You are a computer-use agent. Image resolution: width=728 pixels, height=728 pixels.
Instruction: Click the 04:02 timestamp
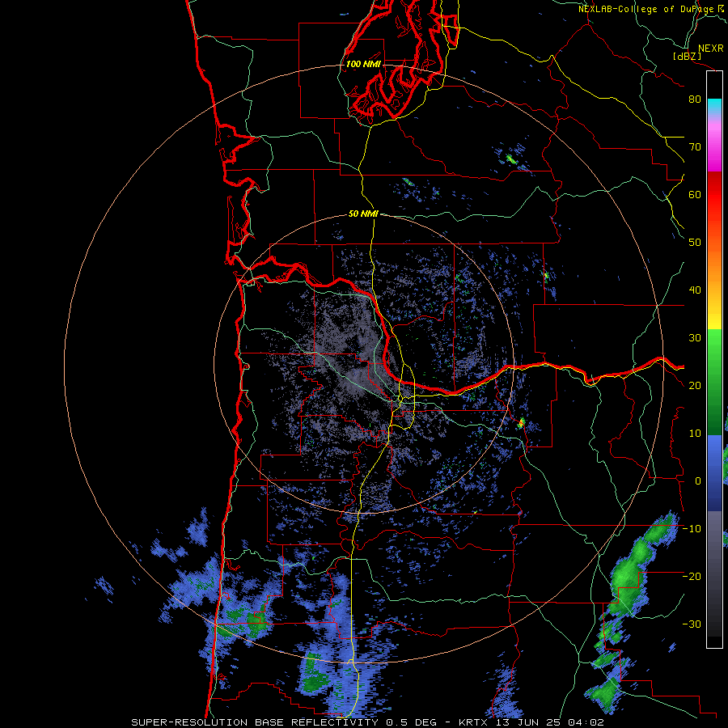[586, 722]
